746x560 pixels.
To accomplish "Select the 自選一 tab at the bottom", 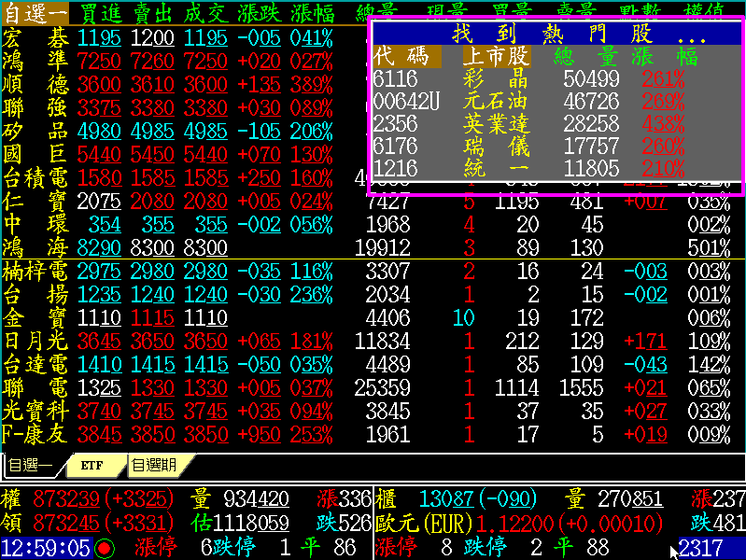I will tap(31, 464).
